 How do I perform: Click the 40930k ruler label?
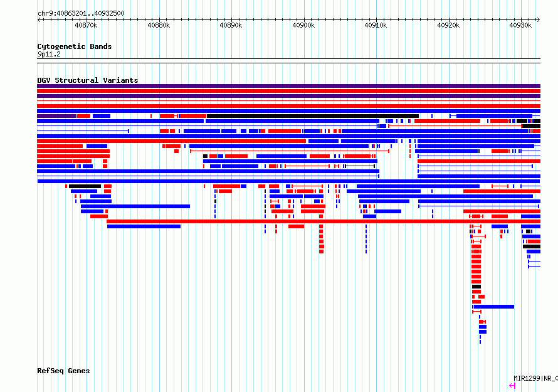(x=520, y=25)
